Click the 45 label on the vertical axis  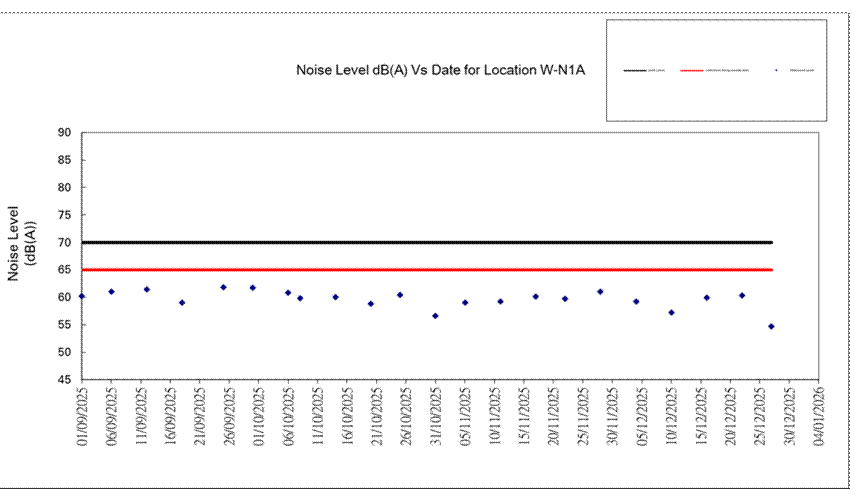(64, 380)
